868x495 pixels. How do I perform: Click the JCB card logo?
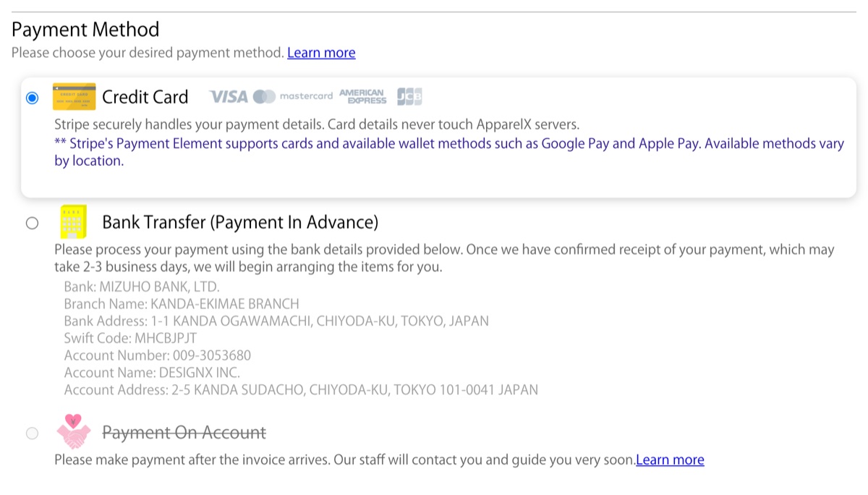click(x=409, y=96)
